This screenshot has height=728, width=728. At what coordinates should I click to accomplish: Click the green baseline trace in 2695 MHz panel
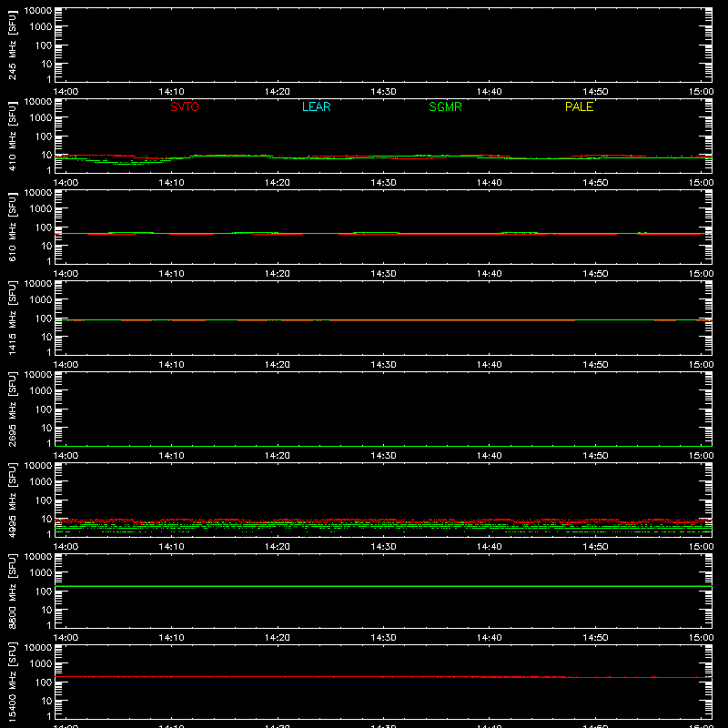[x=383, y=446]
